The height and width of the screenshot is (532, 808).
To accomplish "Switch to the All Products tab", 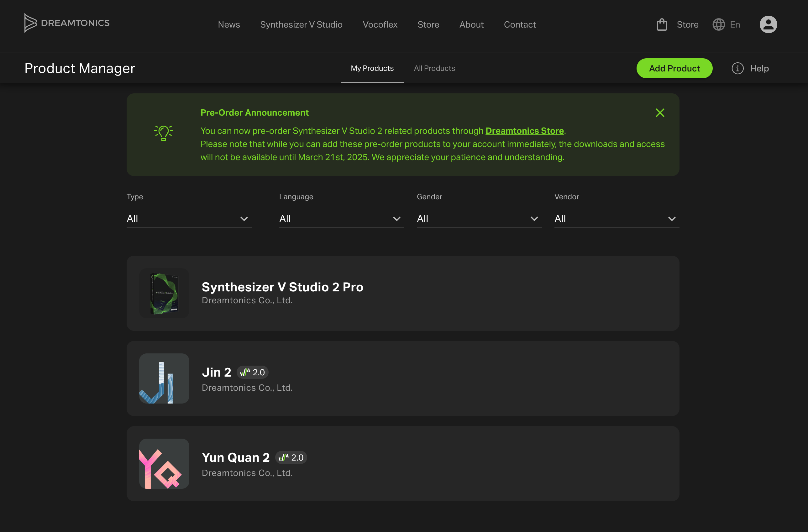I will point(434,68).
